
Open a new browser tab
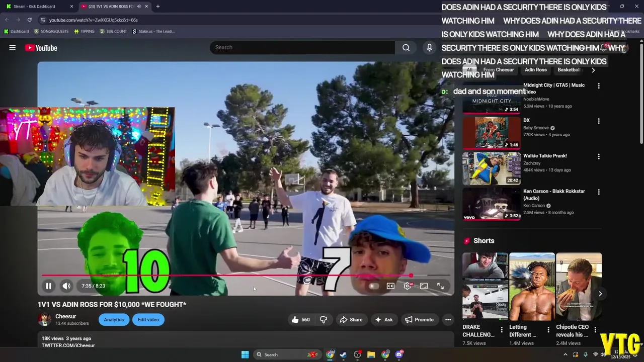(158, 7)
